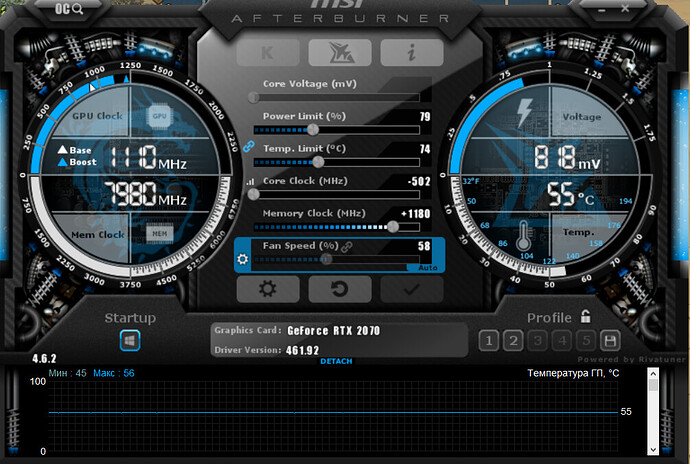690x464 pixels.
Task: Save the current profile with the floppy icon
Action: [609, 341]
